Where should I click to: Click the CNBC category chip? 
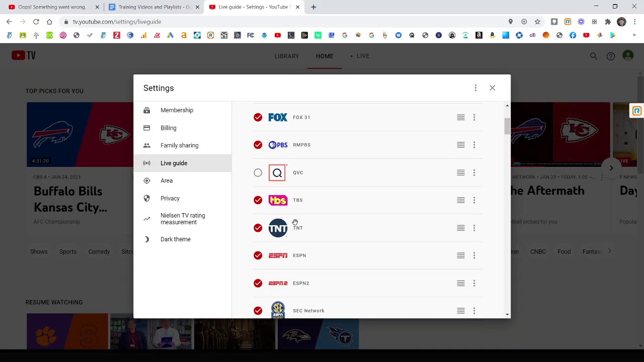(x=538, y=251)
